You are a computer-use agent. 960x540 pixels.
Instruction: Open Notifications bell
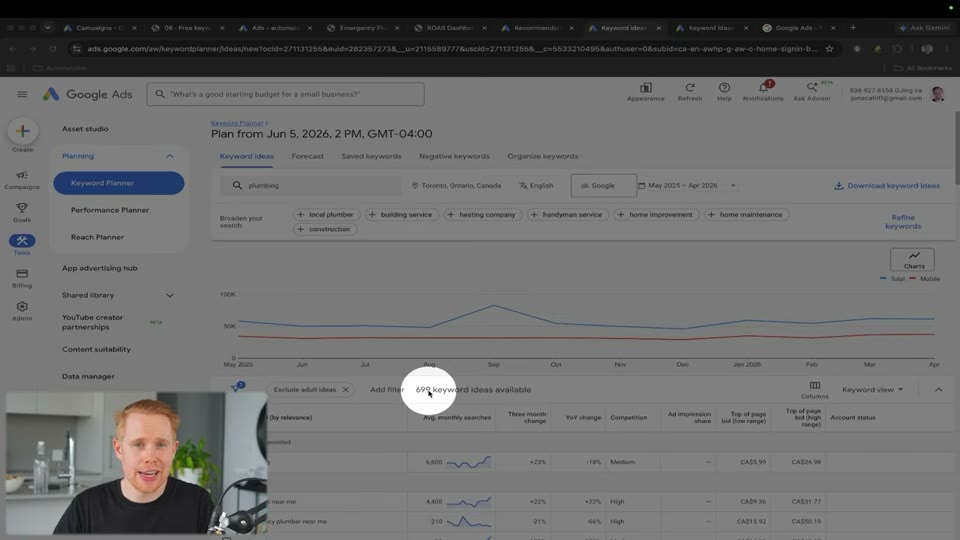tap(763, 92)
